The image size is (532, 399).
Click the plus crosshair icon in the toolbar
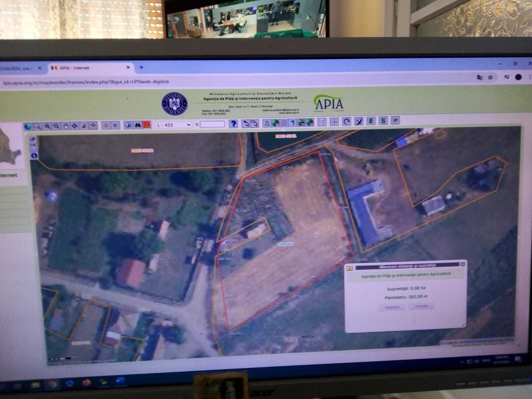(334, 122)
